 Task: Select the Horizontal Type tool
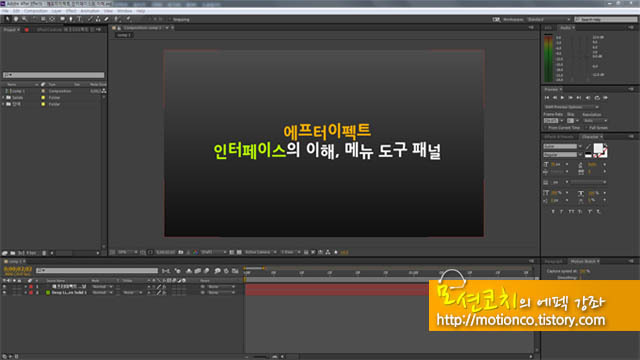[x=80, y=19]
